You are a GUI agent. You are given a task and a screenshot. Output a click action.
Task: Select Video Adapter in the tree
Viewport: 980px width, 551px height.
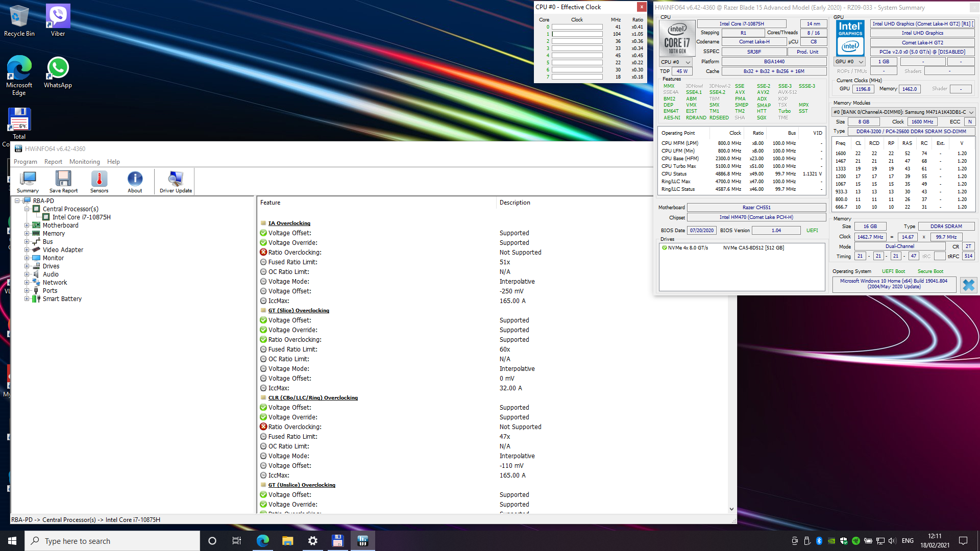[63, 250]
